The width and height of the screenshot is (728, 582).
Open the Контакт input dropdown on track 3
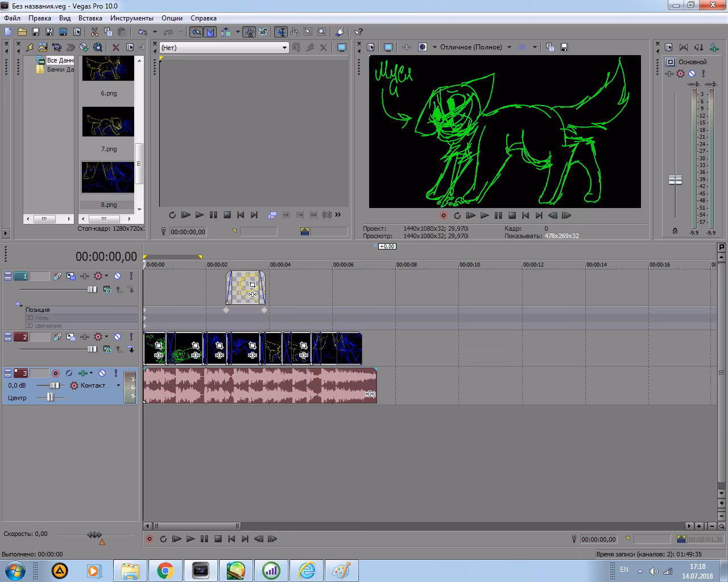118,385
